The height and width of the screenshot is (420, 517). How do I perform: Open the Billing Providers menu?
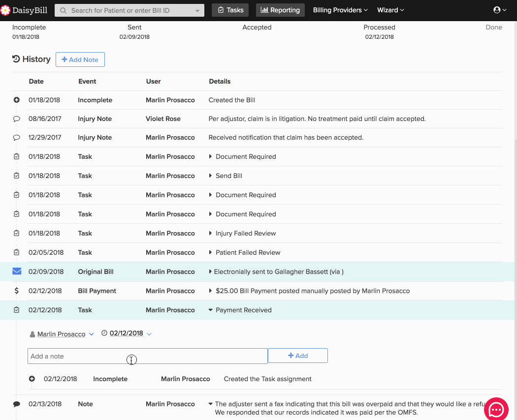point(340,10)
